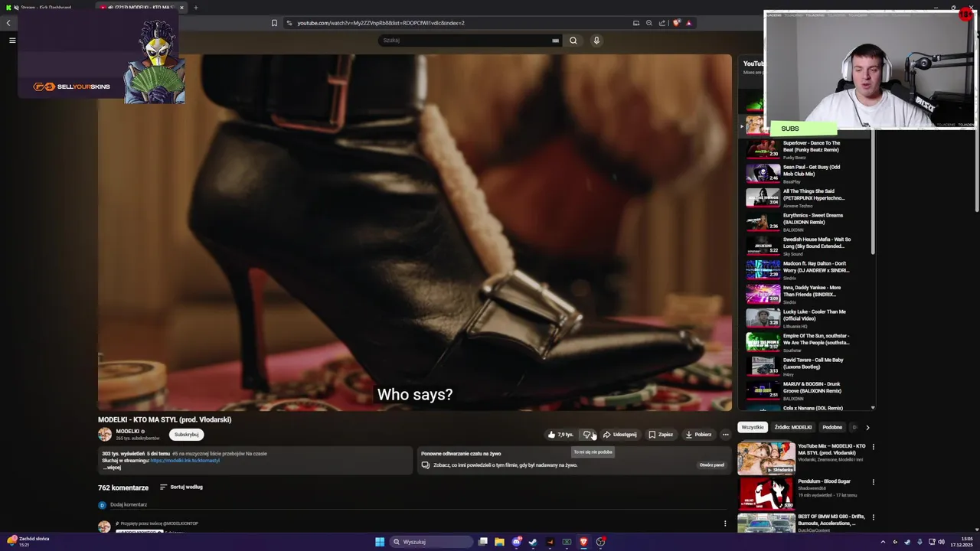Select the Podobne filter chip

pos(832,427)
